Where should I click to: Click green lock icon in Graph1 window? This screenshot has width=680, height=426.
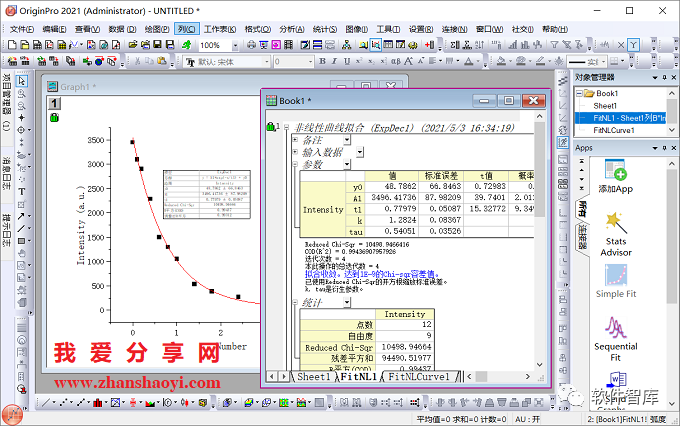coord(54,117)
